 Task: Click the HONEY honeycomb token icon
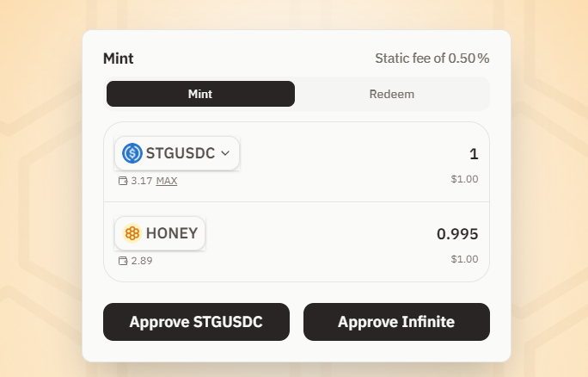tap(132, 233)
